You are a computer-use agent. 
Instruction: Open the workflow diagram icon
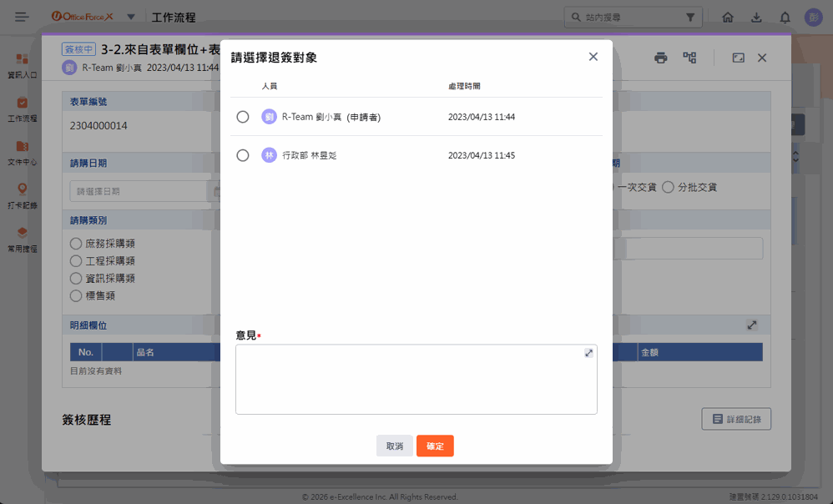[x=689, y=58]
